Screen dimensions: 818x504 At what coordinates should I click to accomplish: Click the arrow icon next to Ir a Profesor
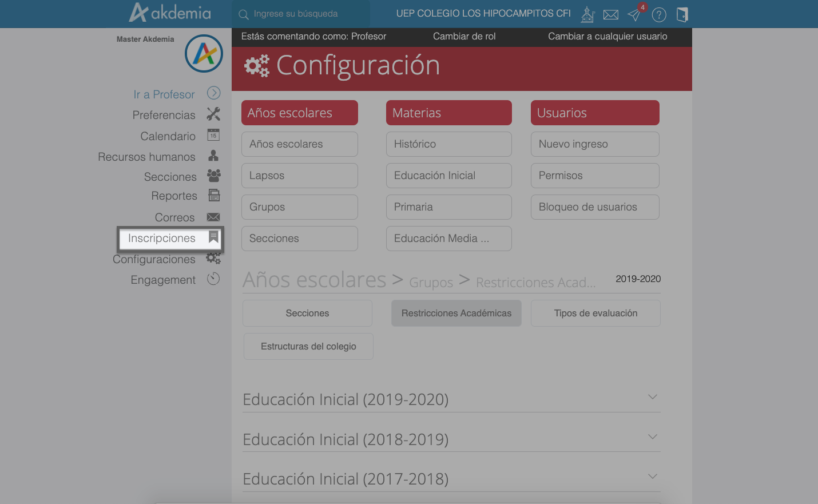(x=213, y=93)
